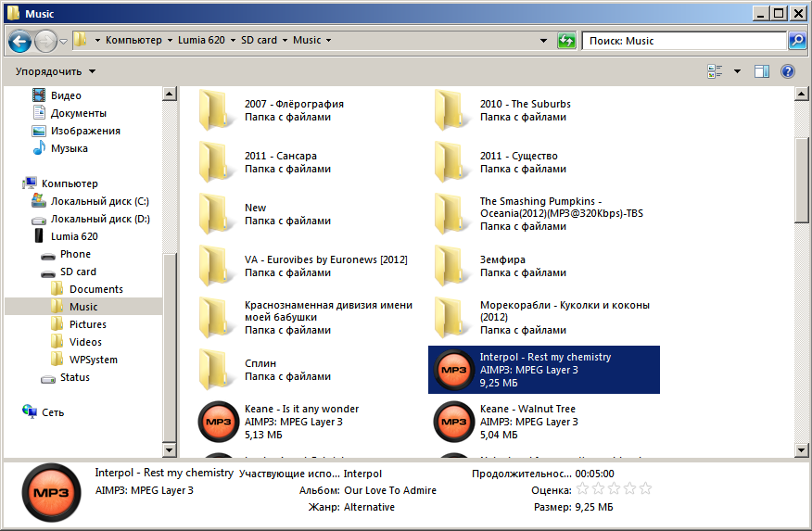Toggle the preview pane icon

tap(762, 71)
